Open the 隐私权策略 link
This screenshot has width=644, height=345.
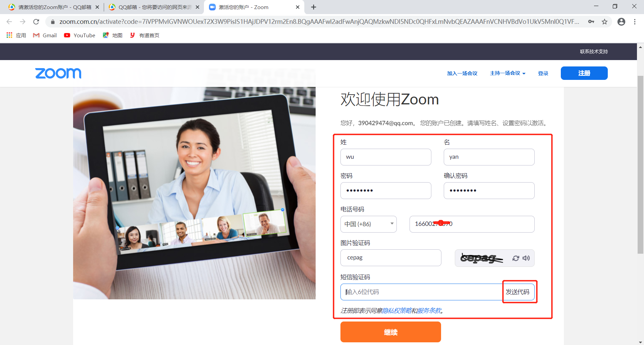[x=397, y=311]
